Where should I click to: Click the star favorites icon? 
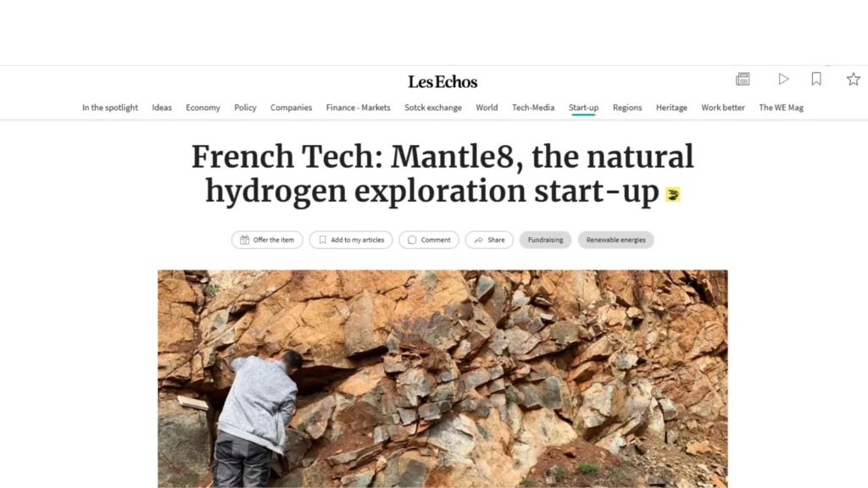853,79
